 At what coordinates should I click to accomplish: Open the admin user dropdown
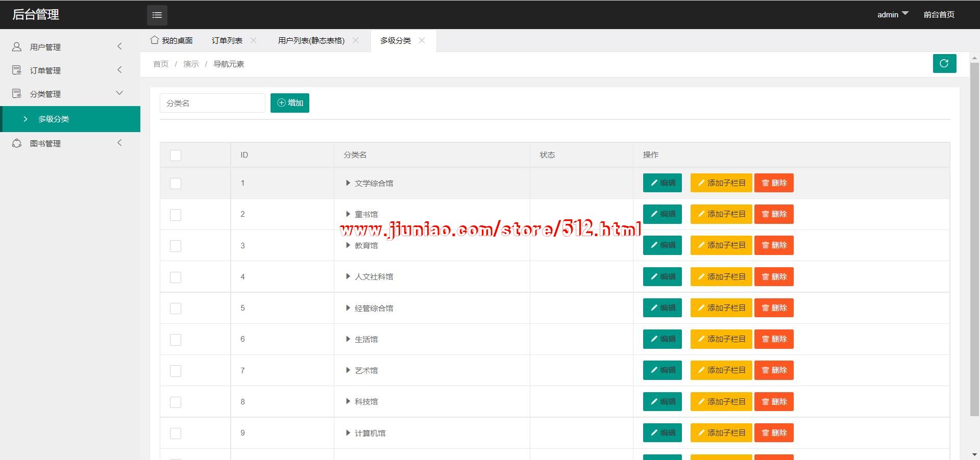(x=892, y=15)
